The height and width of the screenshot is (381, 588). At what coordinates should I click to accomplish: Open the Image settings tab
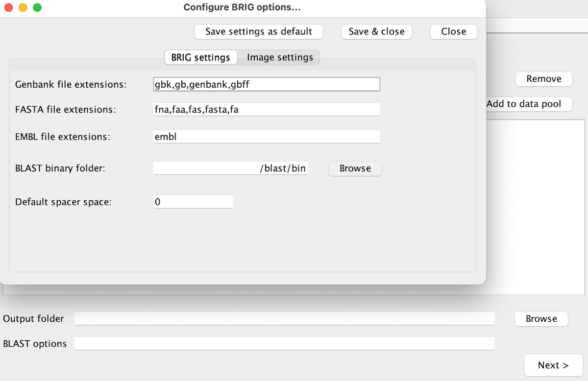point(280,57)
